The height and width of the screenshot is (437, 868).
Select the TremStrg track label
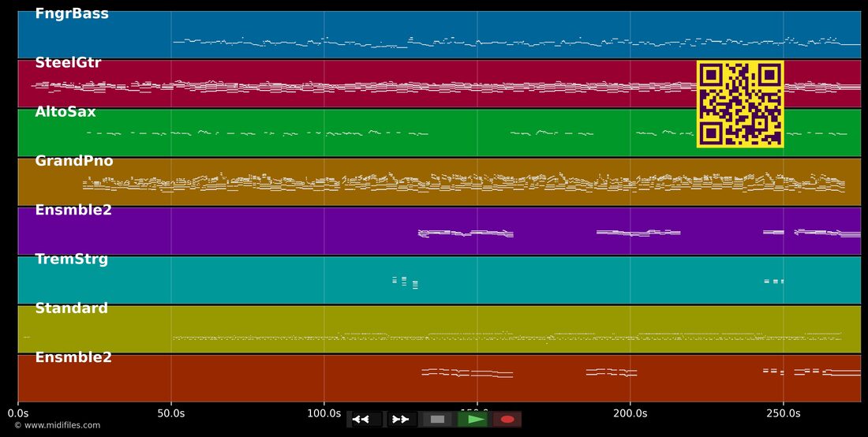coord(71,259)
